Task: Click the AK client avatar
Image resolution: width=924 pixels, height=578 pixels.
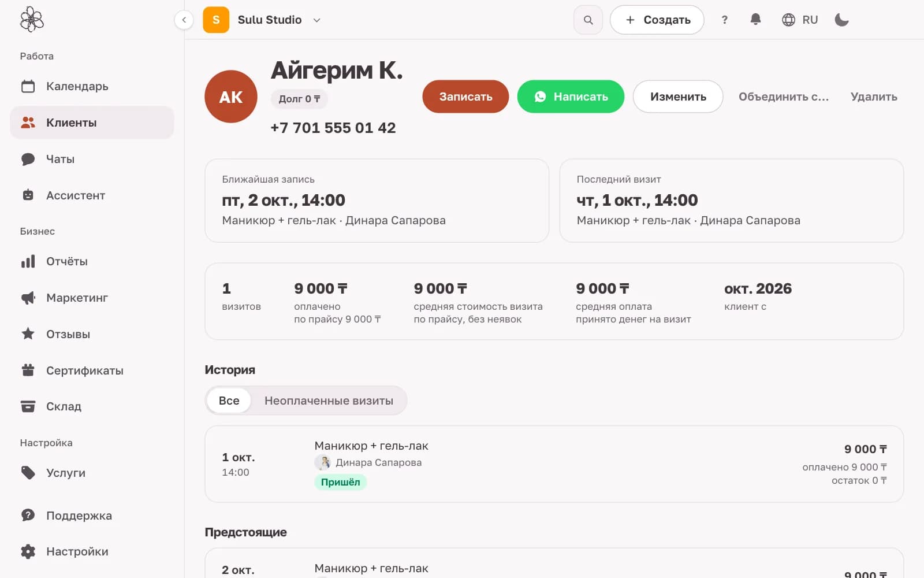Action: (231, 97)
